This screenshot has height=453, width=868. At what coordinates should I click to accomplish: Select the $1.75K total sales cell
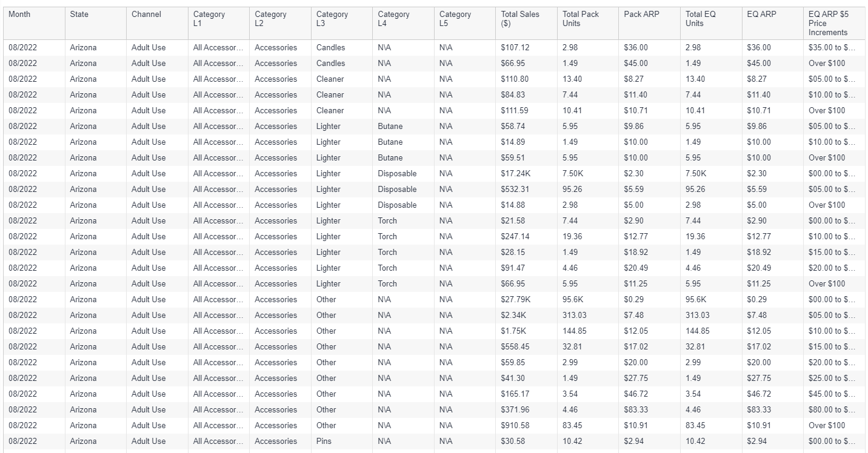point(513,331)
